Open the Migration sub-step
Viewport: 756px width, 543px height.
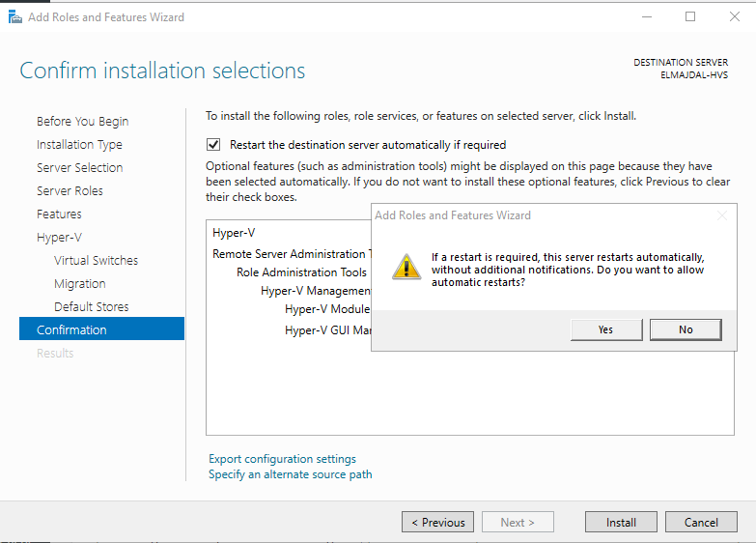80,284
